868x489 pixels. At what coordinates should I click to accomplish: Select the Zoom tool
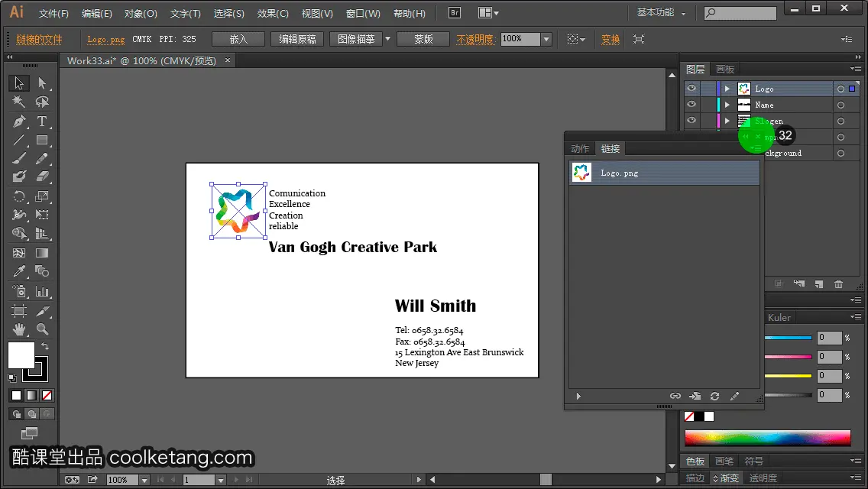pos(42,329)
